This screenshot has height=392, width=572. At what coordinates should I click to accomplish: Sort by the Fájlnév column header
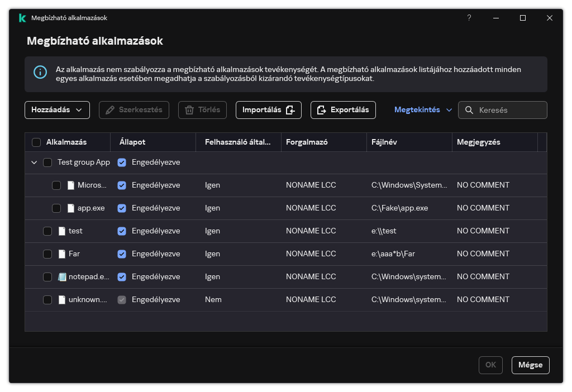[384, 142]
